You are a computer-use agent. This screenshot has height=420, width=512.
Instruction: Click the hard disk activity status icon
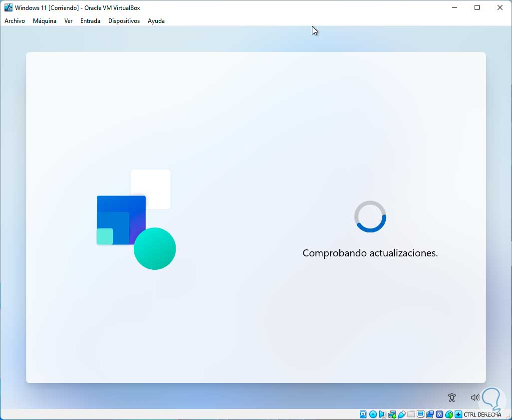coord(363,415)
